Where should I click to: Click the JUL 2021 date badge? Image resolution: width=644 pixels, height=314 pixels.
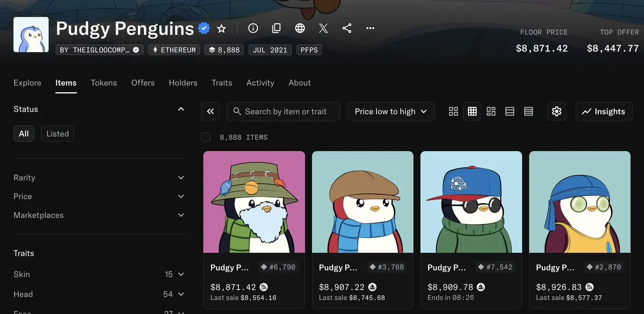tap(270, 50)
